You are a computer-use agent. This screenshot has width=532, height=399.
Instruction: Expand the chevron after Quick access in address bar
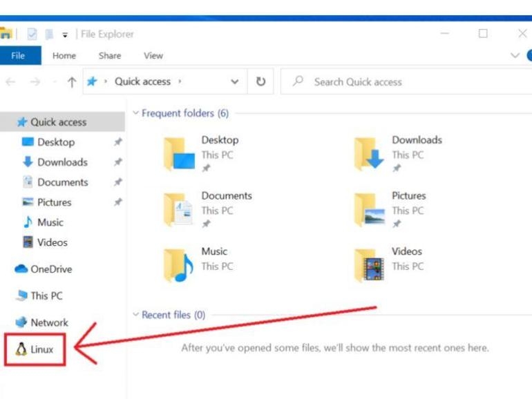[x=180, y=81]
